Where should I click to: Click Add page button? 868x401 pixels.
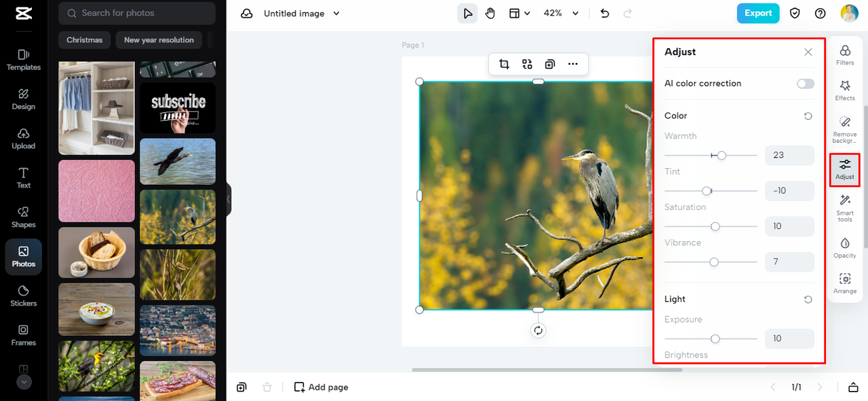coord(321,387)
